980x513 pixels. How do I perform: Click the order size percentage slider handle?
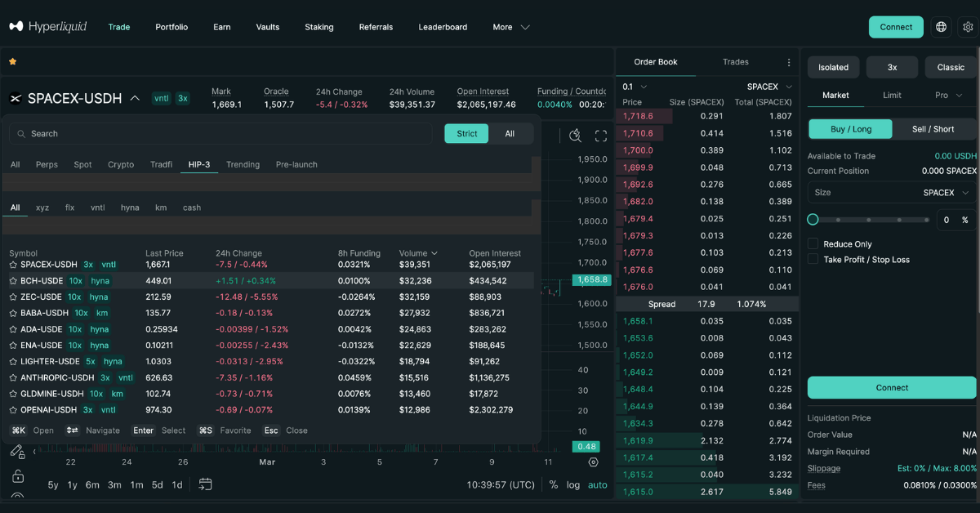tap(813, 220)
